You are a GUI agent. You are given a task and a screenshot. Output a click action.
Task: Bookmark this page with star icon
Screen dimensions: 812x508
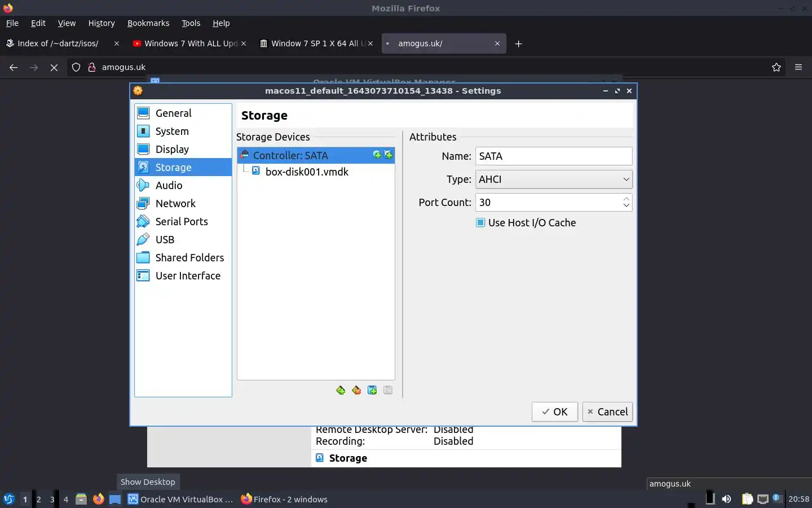[776, 67]
